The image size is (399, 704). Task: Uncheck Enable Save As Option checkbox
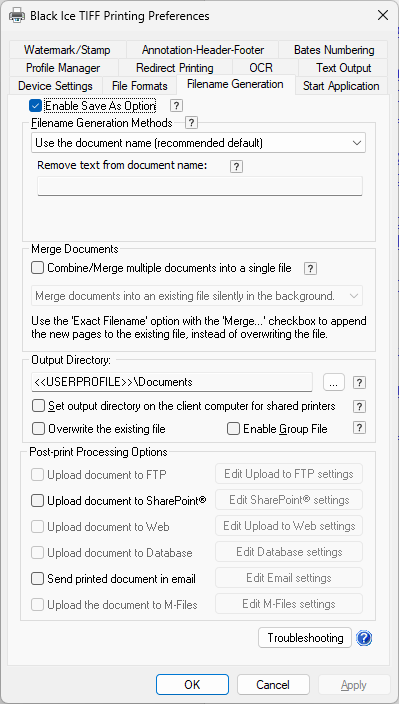pos(35,106)
